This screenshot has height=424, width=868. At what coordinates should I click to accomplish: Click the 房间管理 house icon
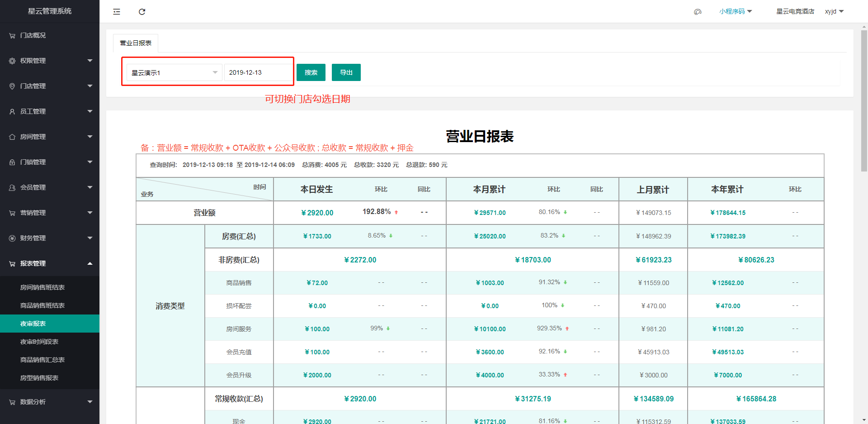coord(12,137)
